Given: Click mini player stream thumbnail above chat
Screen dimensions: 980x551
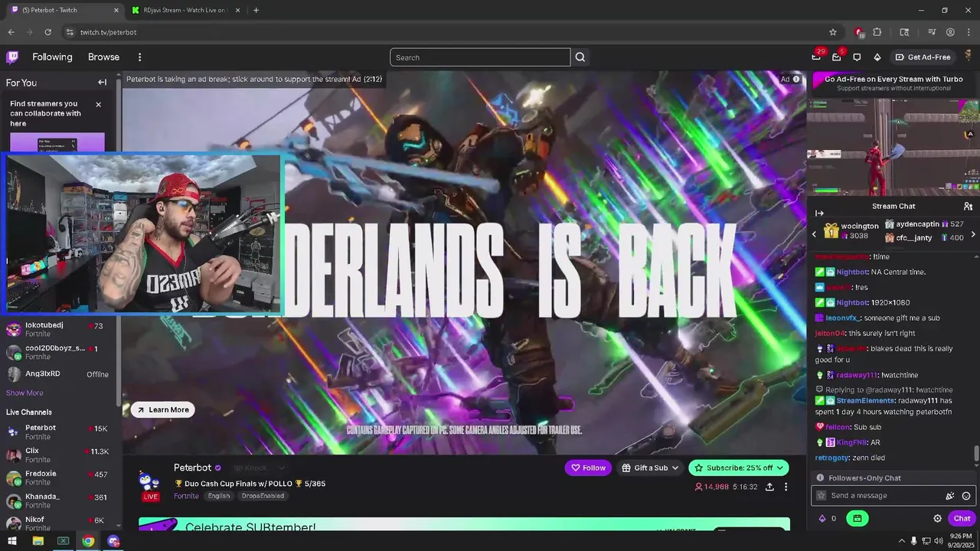Looking at the screenshot, I should [893, 147].
